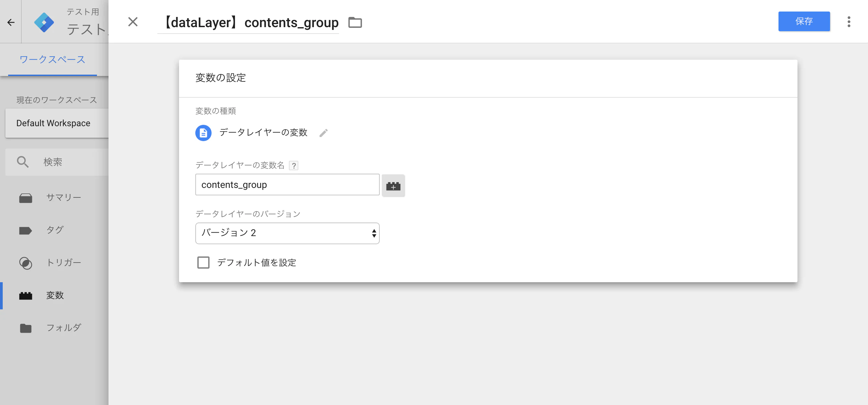868x405 pixels.
Task: Click the 変数 brick icon in sidebar
Action: coord(26,295)
